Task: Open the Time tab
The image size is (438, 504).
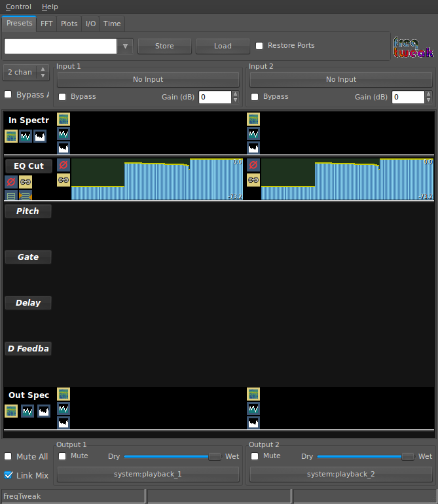Action: 112,24
